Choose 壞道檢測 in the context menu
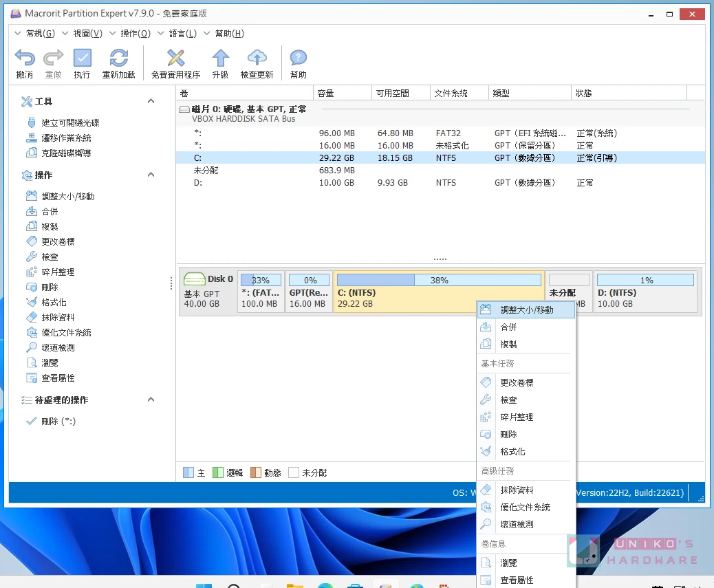This screenshot has height=588, width=714. [x=526, y=525]
